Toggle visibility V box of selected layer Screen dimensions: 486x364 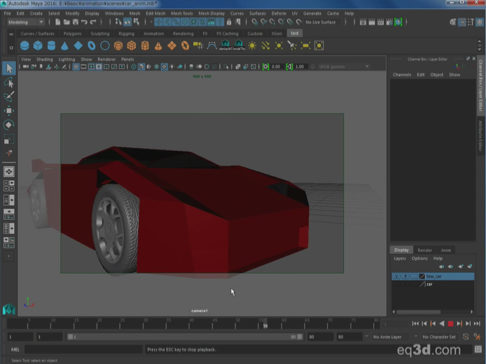[396, 276]
